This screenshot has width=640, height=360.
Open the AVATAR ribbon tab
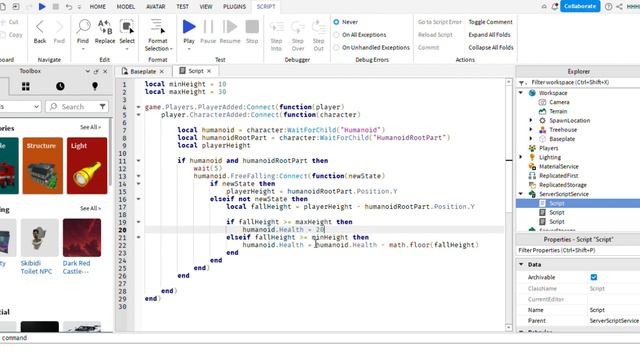[x=156, y=7]
